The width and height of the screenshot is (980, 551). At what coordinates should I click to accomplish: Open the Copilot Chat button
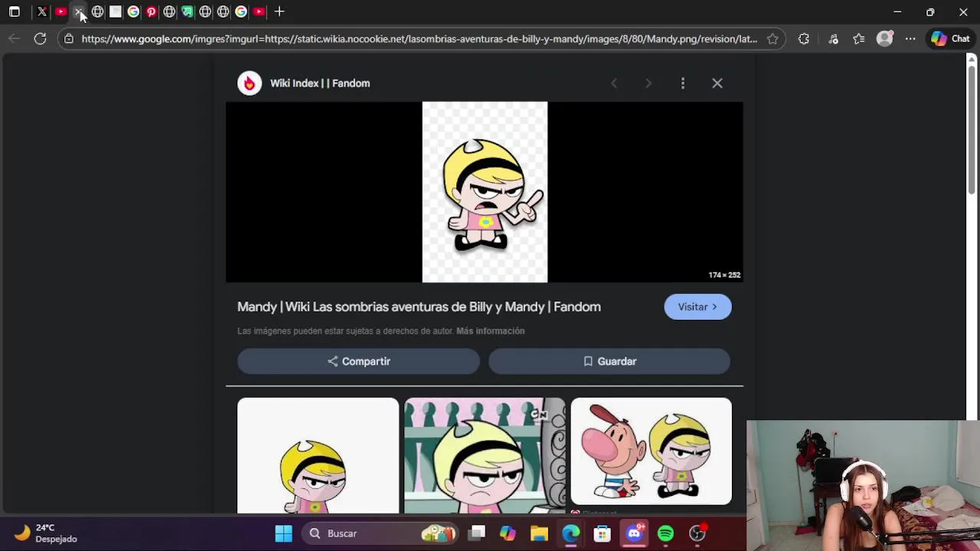(951, 39)
